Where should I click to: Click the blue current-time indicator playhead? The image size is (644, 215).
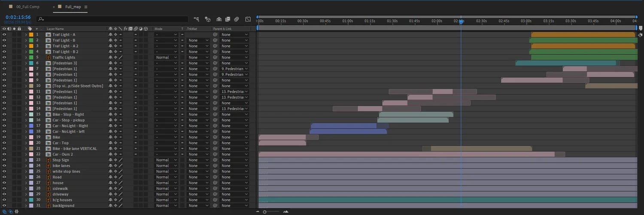tap(461, 22)
